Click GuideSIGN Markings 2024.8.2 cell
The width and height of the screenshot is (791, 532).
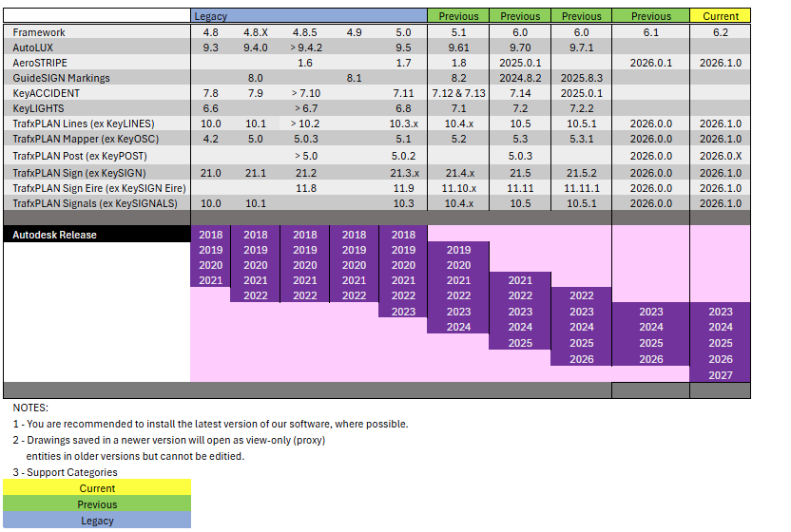[520, 78]
